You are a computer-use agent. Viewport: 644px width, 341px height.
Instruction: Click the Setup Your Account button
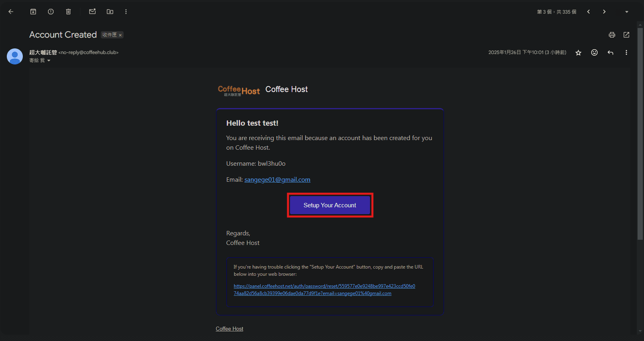coord(330,205)
